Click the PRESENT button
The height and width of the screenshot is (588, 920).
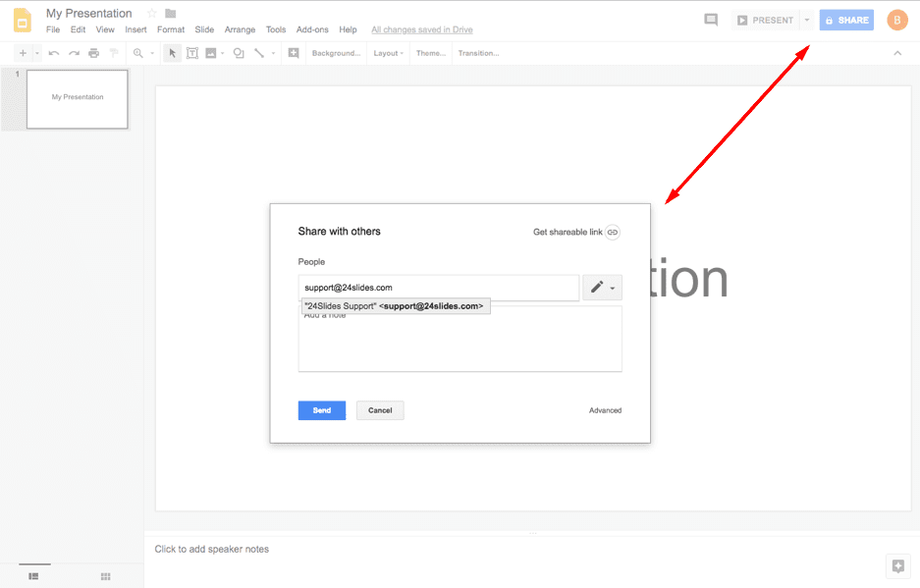tap(765, 20)
